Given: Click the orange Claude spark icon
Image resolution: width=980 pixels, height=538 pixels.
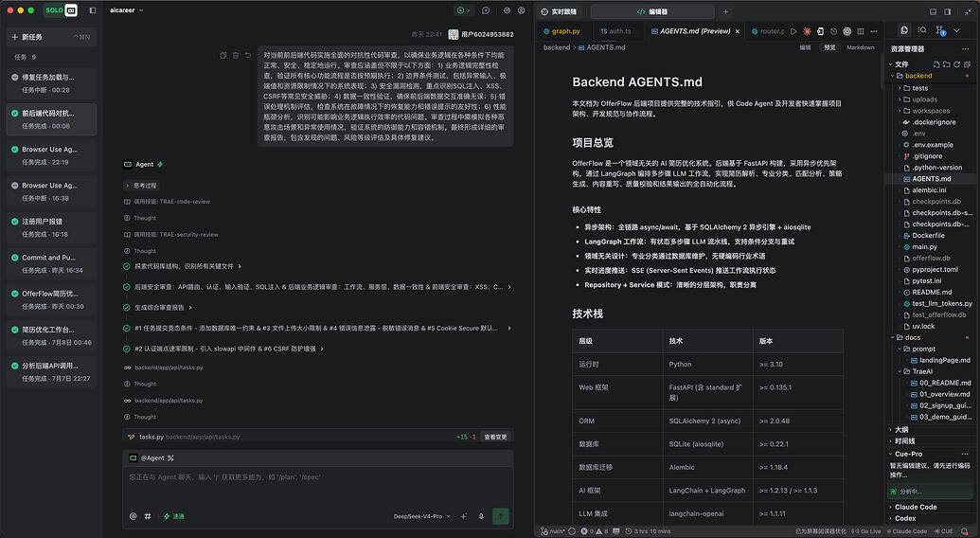Looking at the screenshot, I should 807,31.
